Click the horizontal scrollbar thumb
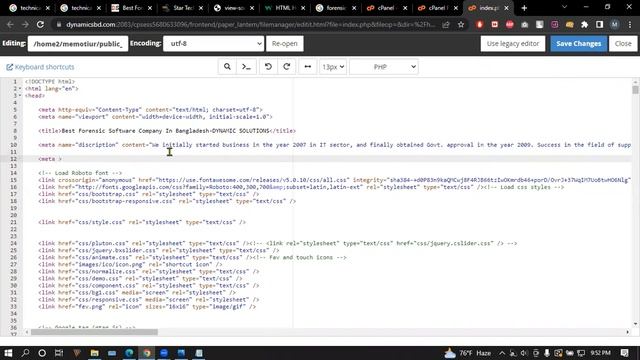Screen dimensions: 640x360 [x=94, y=332]
